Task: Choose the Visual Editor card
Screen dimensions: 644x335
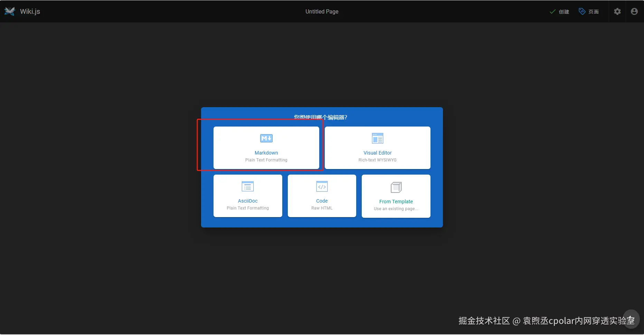Action: pyautogui.click(x=378, y=148)
